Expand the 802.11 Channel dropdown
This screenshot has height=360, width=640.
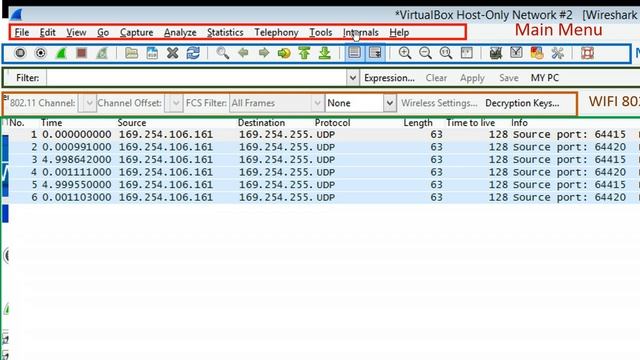click(87, 103)
